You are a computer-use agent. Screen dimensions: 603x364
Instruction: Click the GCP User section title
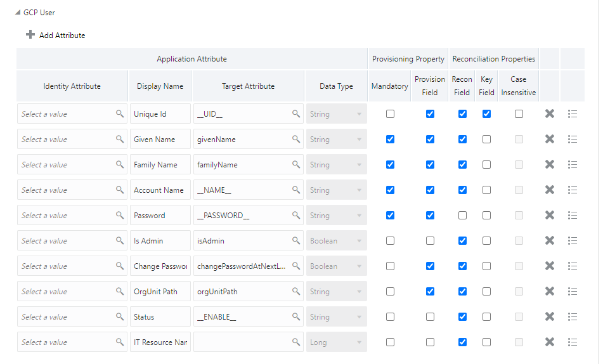[39, 12]
